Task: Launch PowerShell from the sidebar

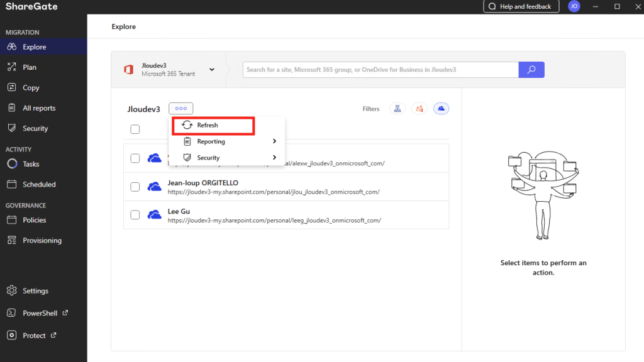Action: [43, 313]
